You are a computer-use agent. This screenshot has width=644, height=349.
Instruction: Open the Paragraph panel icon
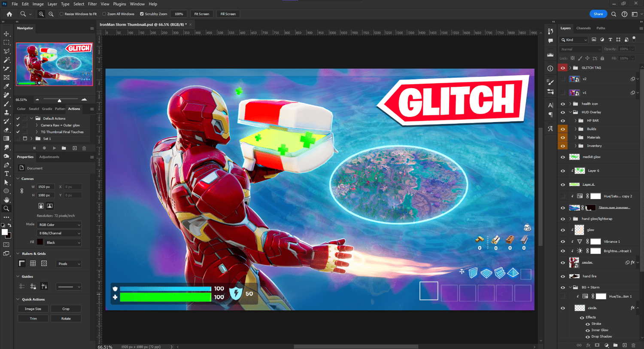coord(550,115)
